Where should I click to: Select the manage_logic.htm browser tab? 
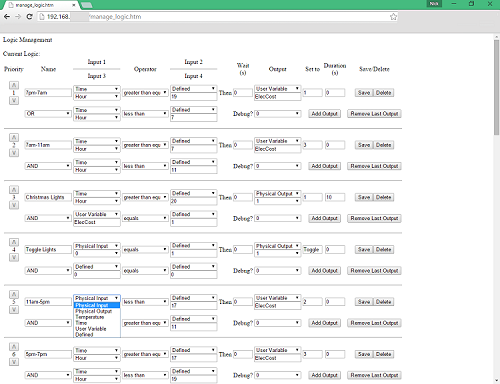pos(40,5)
